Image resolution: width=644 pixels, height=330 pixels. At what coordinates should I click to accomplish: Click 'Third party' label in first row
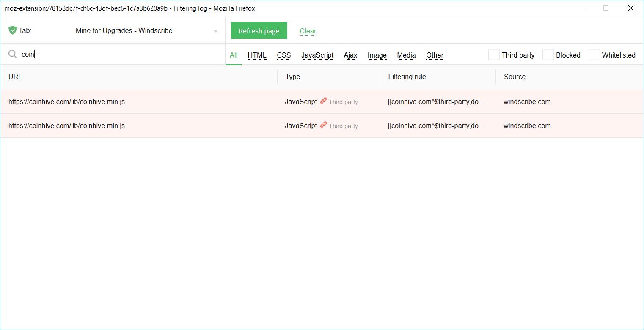343,102
